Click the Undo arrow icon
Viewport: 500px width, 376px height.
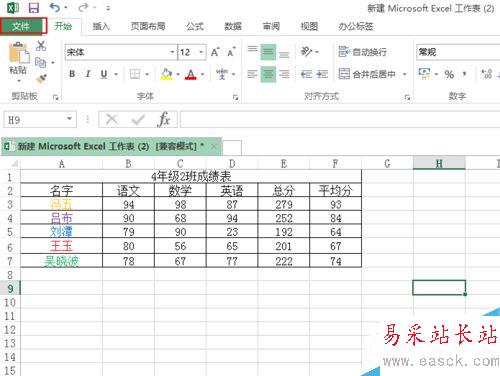55,7
